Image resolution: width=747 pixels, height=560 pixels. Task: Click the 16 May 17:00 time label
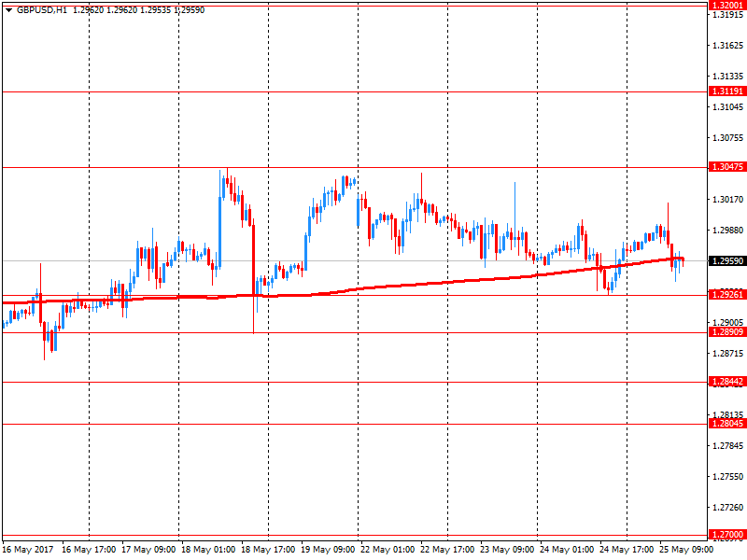(89, 550)
